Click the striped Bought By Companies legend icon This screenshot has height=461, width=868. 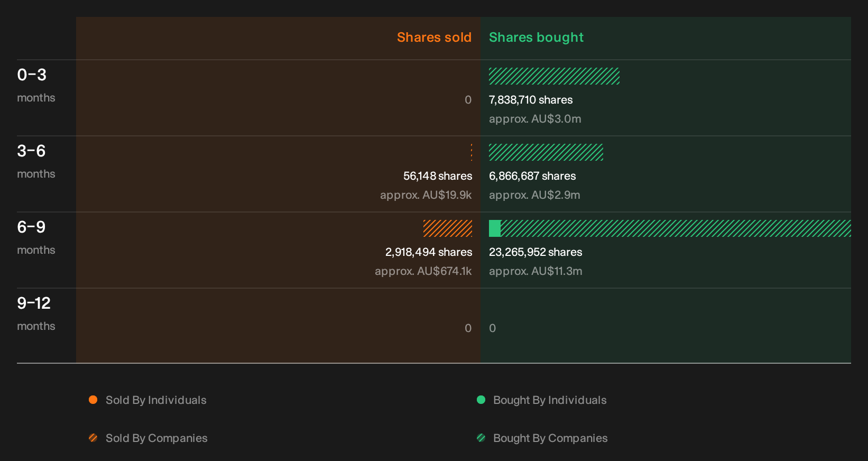[x=481, y=438]
